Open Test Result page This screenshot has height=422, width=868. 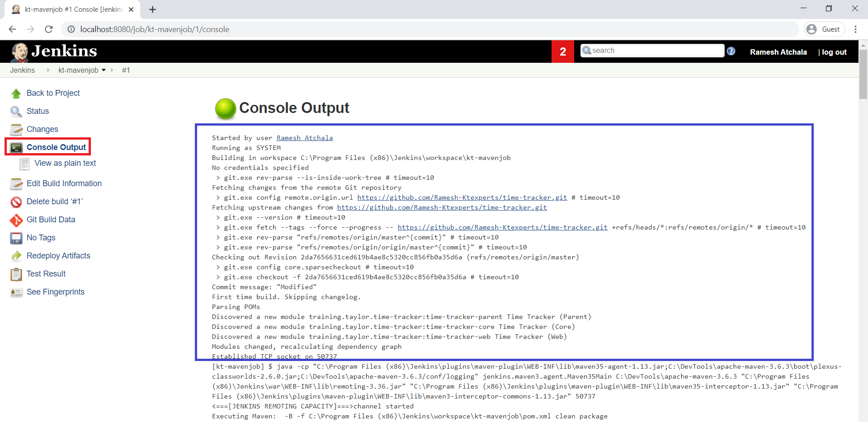(46, 274)
